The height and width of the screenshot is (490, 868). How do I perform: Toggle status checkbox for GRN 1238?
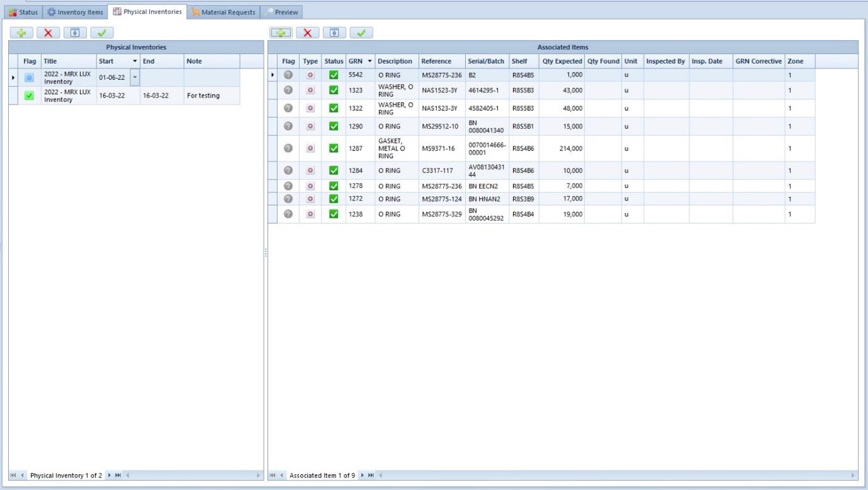point(333,214)
